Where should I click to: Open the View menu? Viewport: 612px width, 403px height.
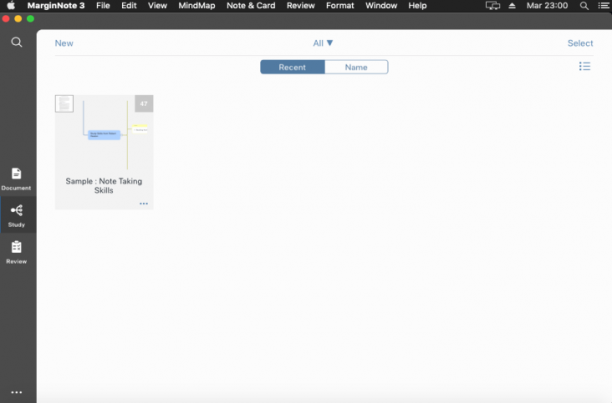click(x=157, y=5)
